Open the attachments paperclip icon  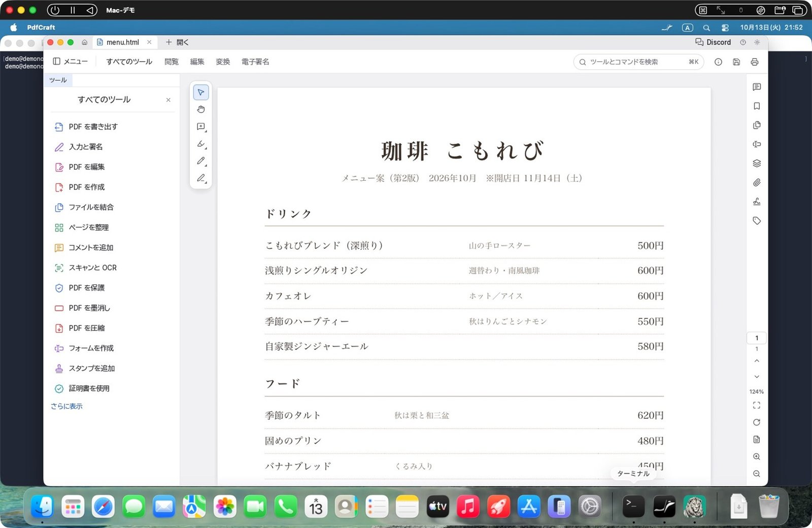(757, 182)
